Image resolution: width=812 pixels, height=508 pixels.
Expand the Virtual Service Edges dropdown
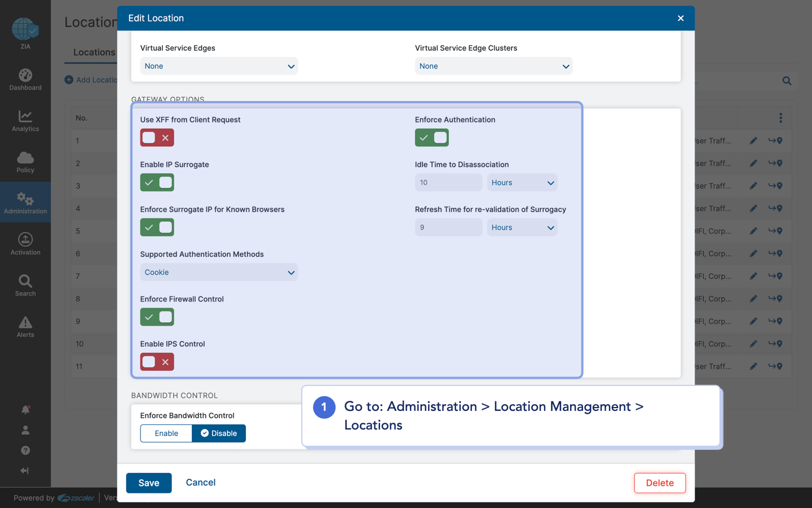tap(219, 66)
